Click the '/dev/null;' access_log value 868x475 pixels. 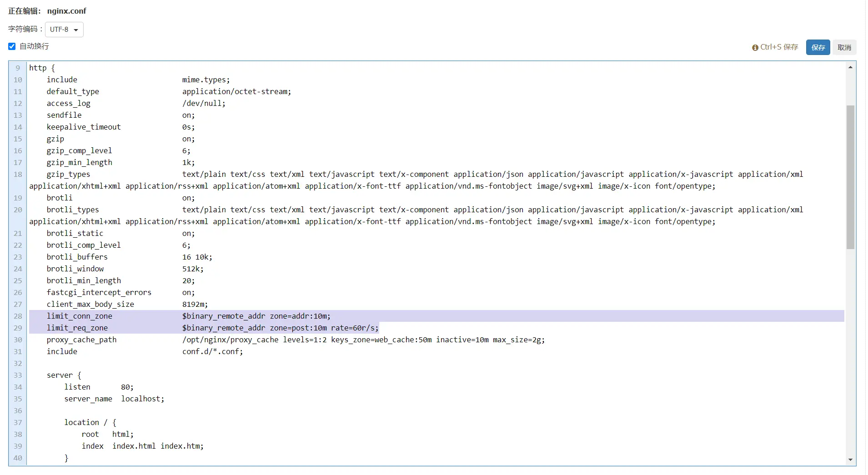point(204,103)
